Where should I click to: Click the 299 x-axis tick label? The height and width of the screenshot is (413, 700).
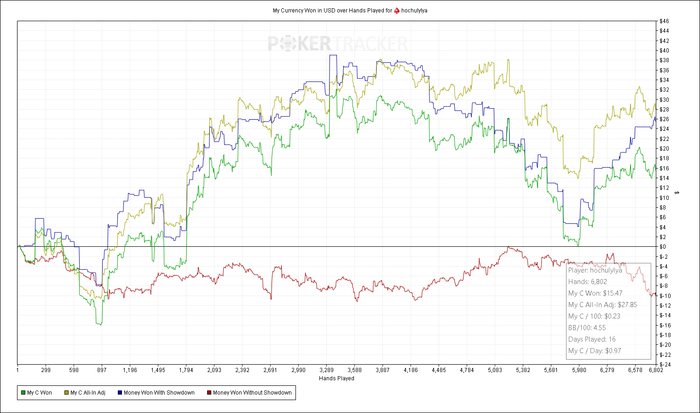[x=46, y=370]
